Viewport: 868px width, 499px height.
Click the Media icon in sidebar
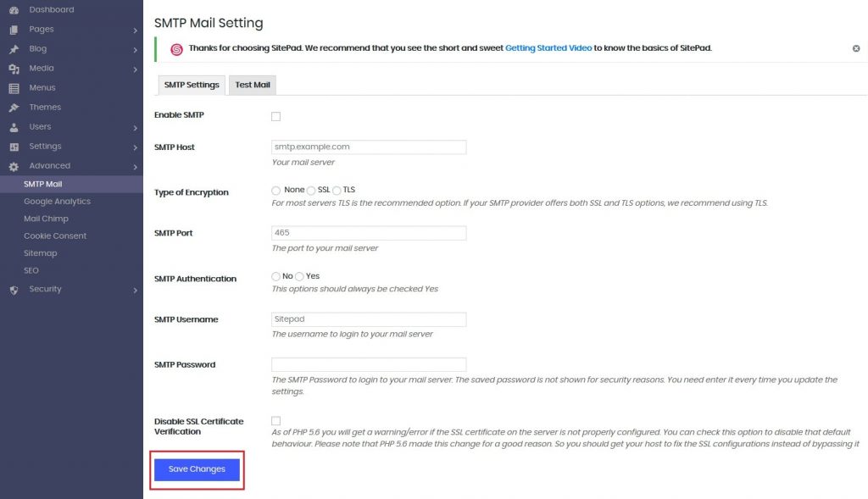[x=14, y=69]
